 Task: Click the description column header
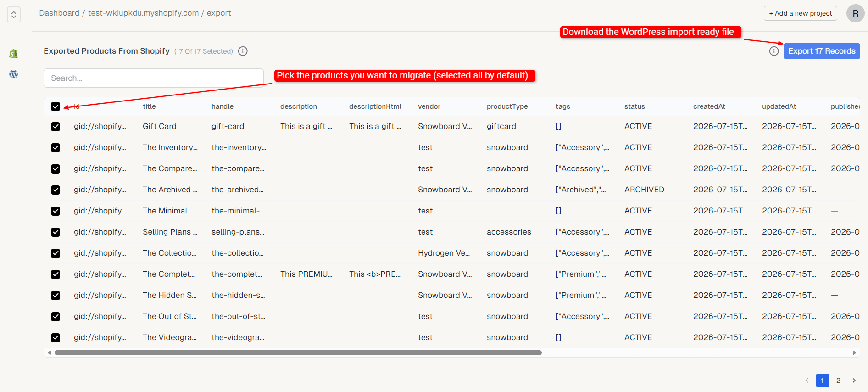click(299, 106)
